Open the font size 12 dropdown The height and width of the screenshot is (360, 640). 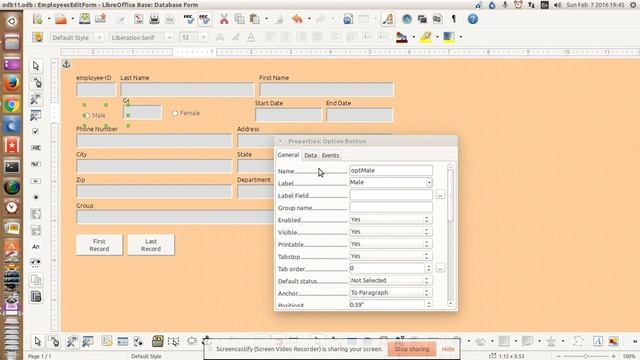click(203, 38)
